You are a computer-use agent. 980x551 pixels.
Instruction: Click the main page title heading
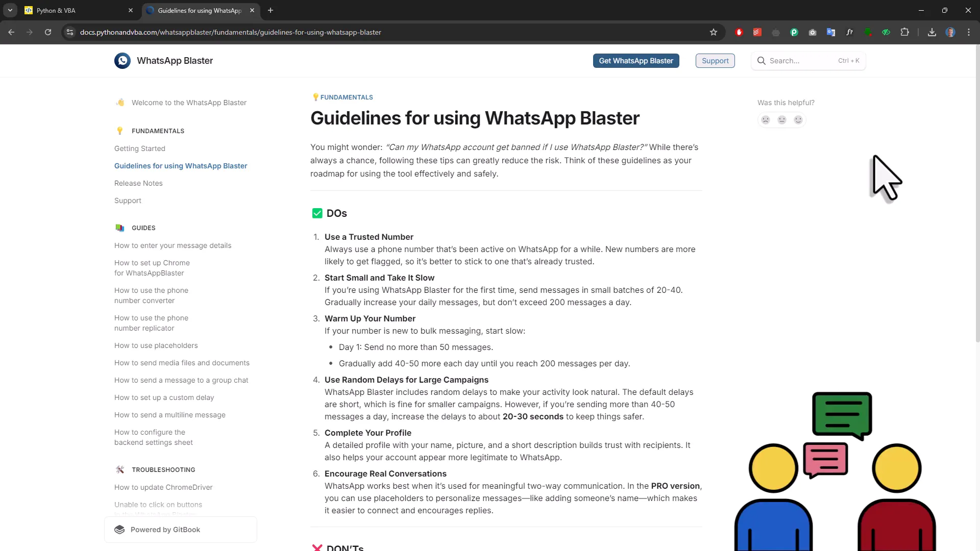(475, 118)
